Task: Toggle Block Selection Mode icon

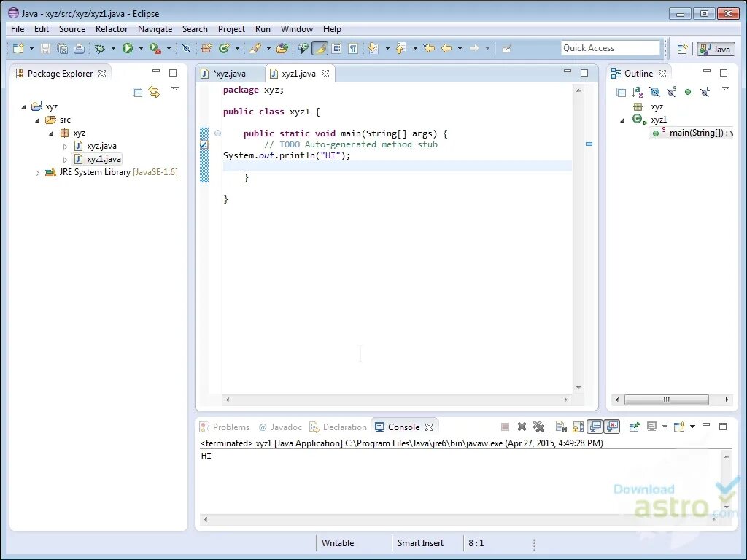Action: (336, 48)
